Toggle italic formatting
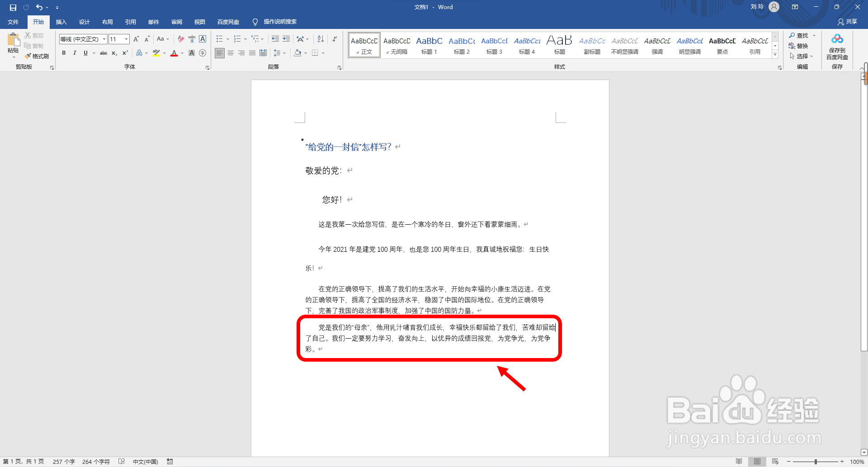 tap(75, 53)
